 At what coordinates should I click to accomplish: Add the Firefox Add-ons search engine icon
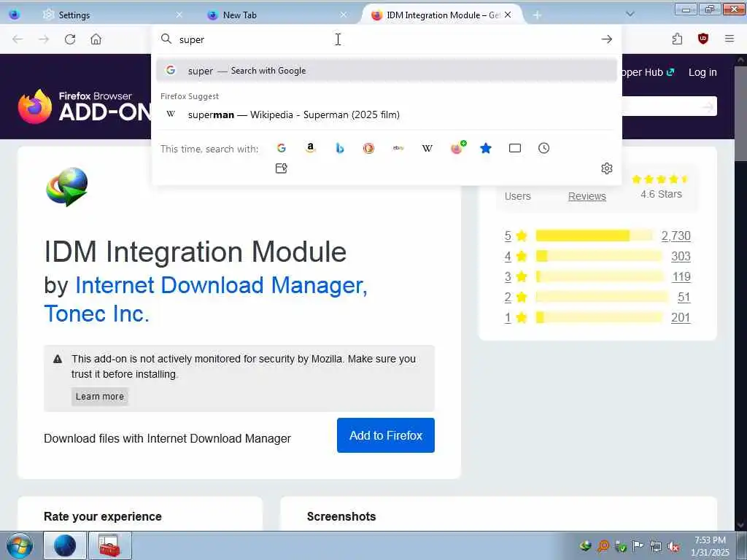[457, 147]
